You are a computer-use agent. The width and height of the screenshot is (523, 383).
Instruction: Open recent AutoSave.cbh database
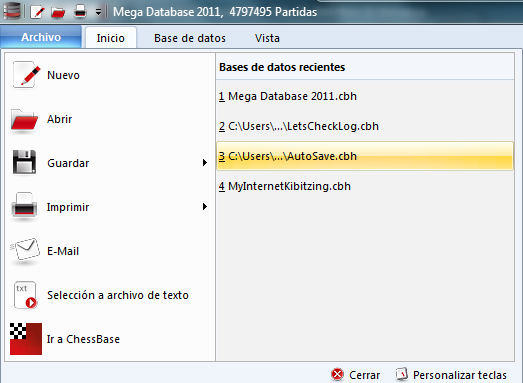(x=365, y=156)
